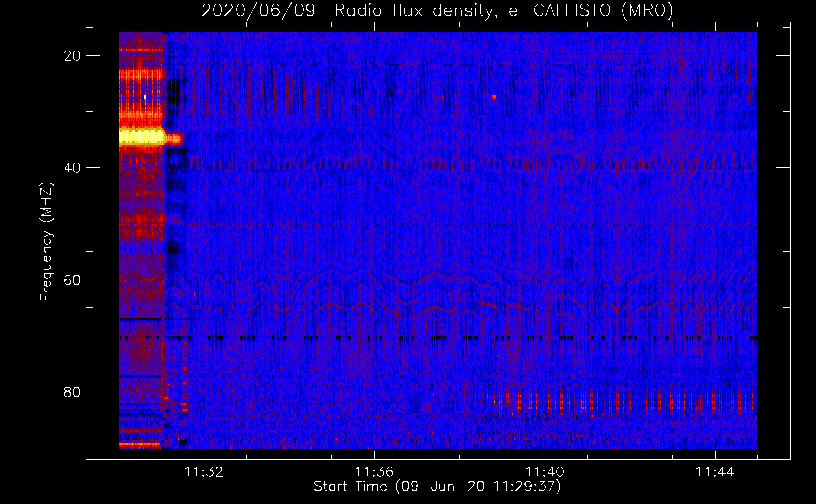Click the 11:44 time tick label
Screen dimensions: 816x504
[x=715, y=472]
